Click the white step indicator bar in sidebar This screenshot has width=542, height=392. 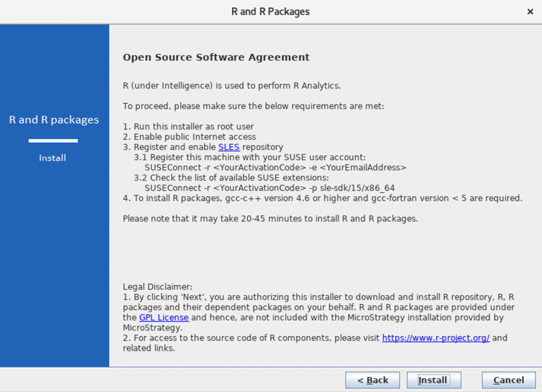pyautogui.click(x=53, y=141)
